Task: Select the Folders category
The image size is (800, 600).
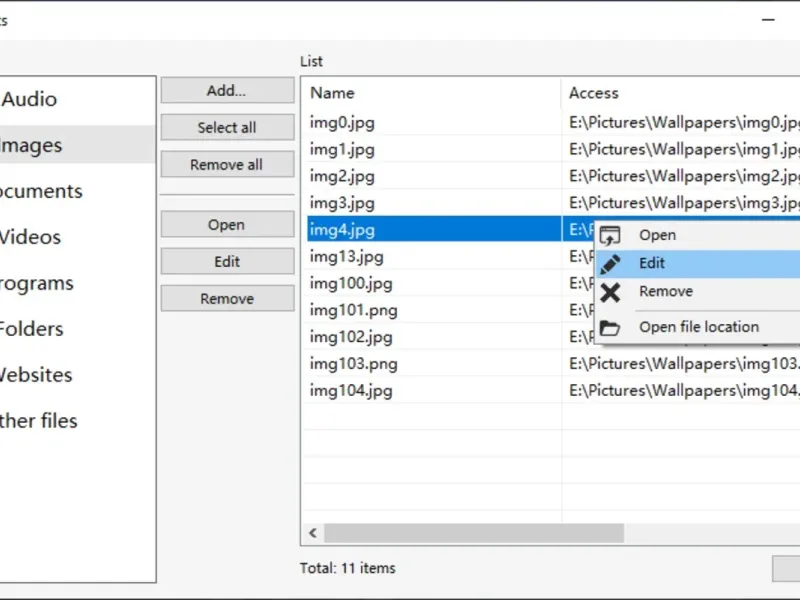Action: tap(78, 329)
